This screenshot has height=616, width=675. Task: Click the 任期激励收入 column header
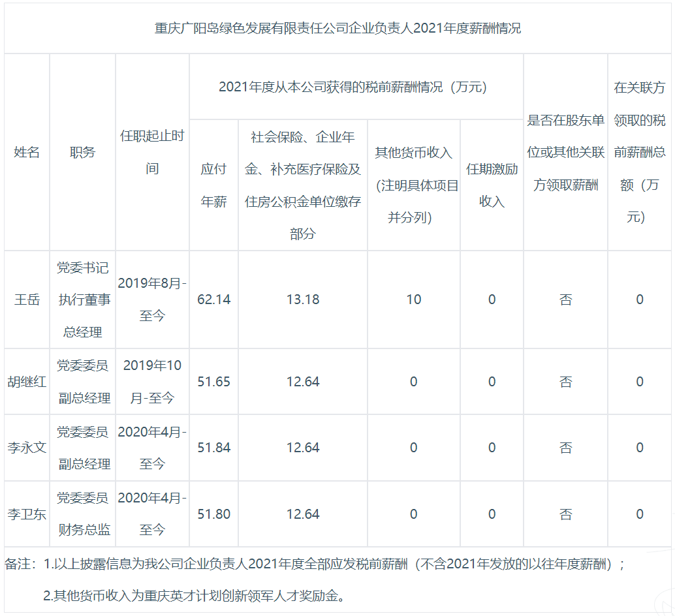pyautogui.click(x=492, y=185)
